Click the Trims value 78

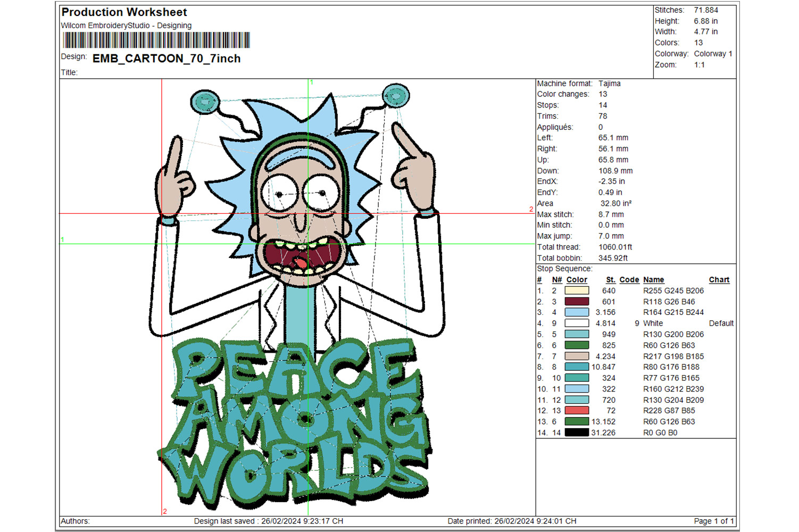603,116
